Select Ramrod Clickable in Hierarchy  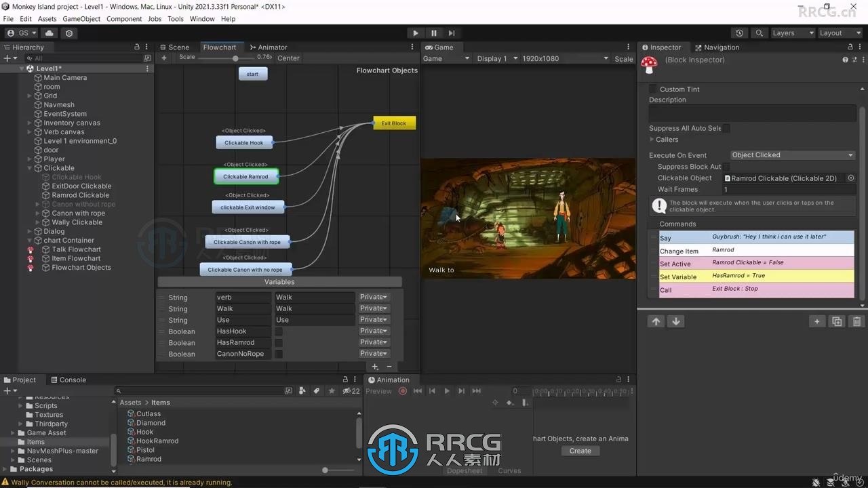[x=80, y=195]
